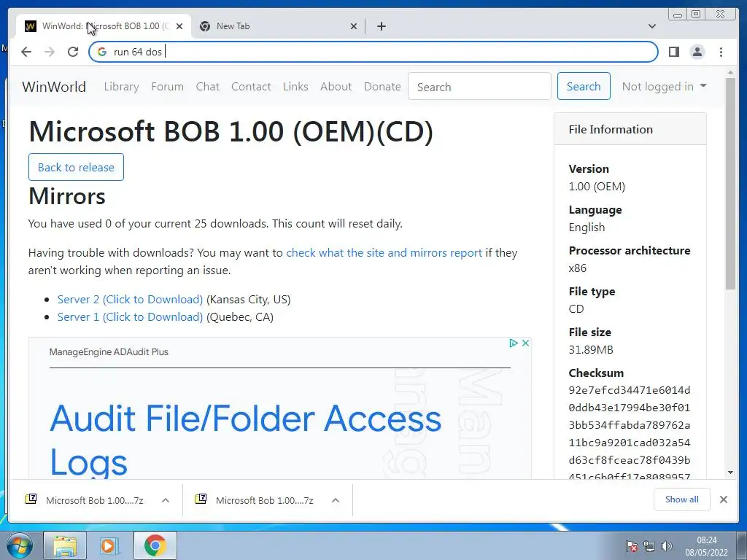Open Chrome side panel icon
The height and width of the screenshot is (560, 747).
pos(673,52)
